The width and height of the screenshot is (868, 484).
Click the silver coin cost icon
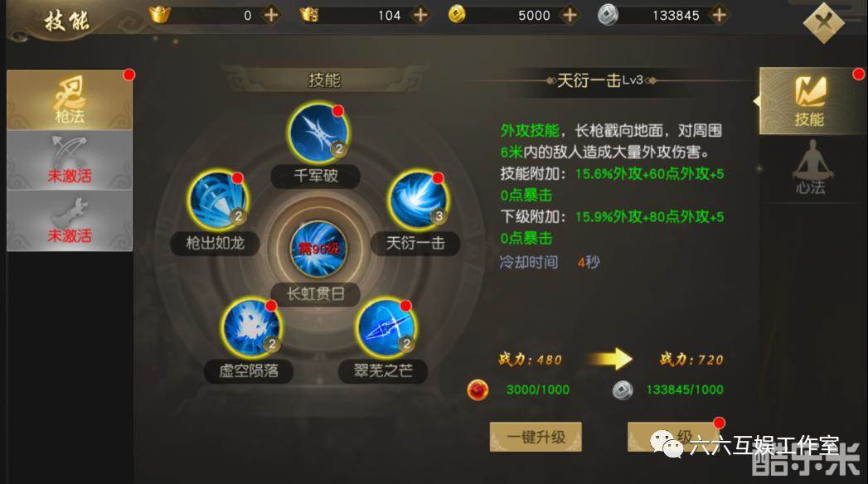pyautogui.click(x=623, y=390)
